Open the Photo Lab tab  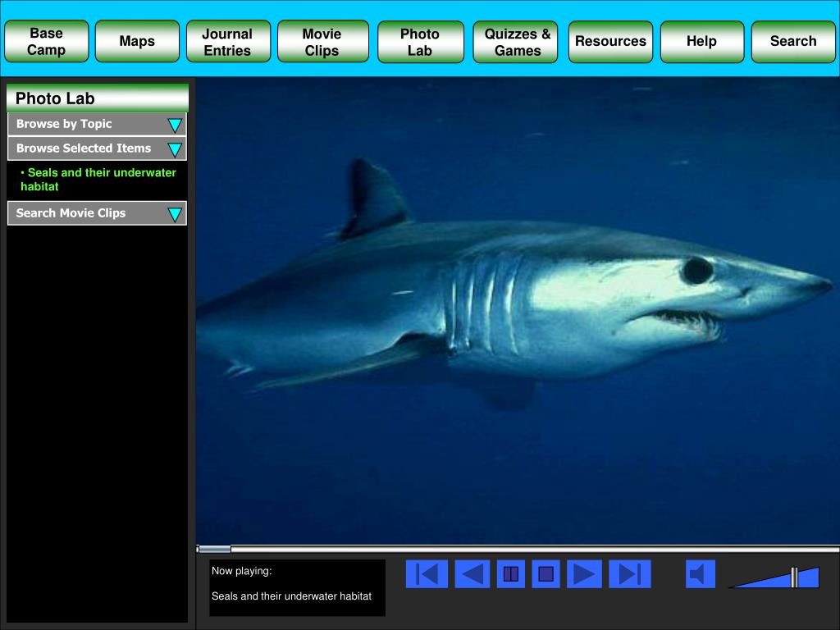pyautogui.click(x=421, y=42)
